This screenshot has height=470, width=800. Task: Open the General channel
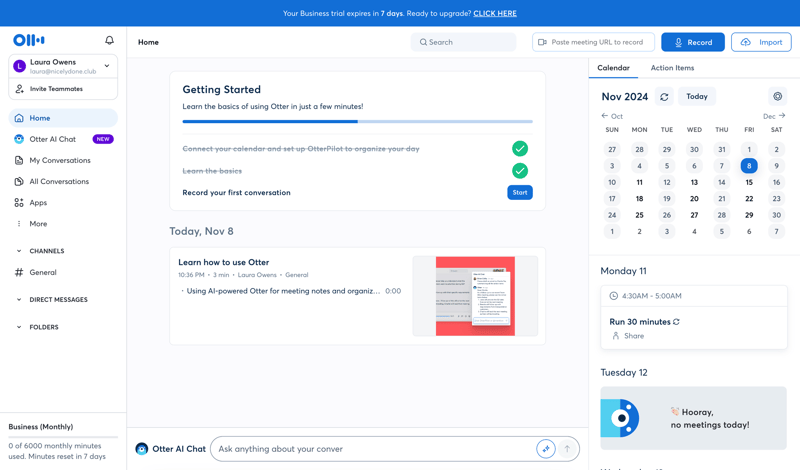tap(63, 272)
